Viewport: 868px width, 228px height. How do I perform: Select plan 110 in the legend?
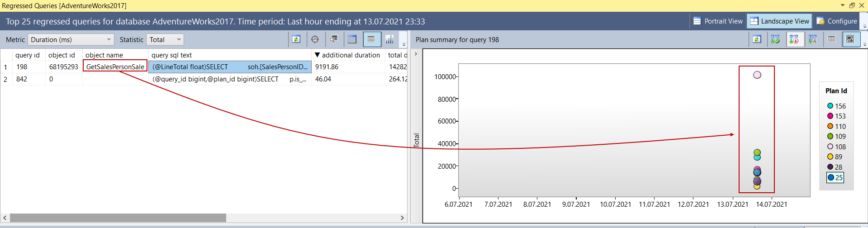pyautogui.click(x=836, y=126)
